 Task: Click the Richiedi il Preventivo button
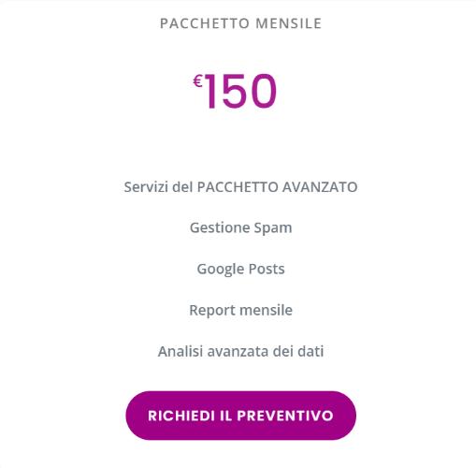[x=240, y=416]
